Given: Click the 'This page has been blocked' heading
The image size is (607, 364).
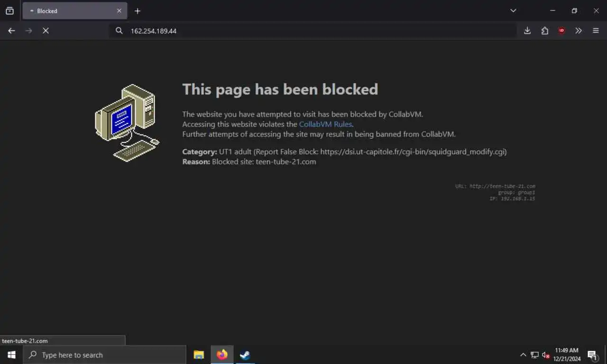Looking at the screenshot, I should coord(280,89).
